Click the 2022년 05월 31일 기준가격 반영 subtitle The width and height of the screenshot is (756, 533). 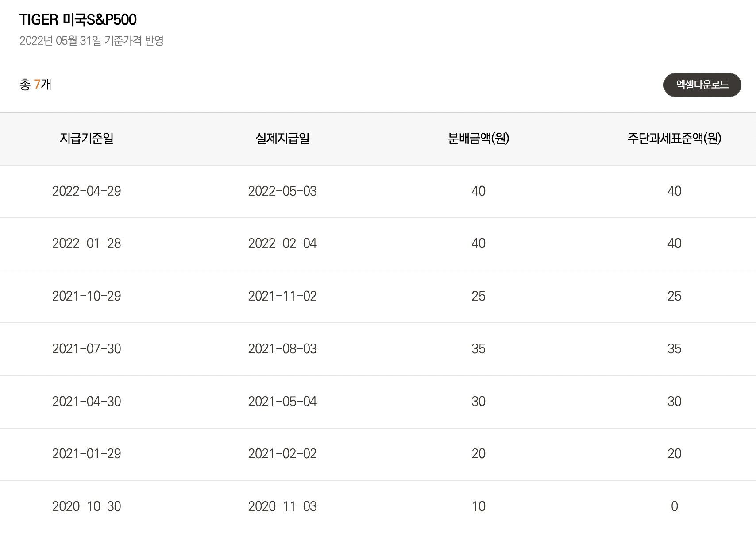(x=92, y=41)
